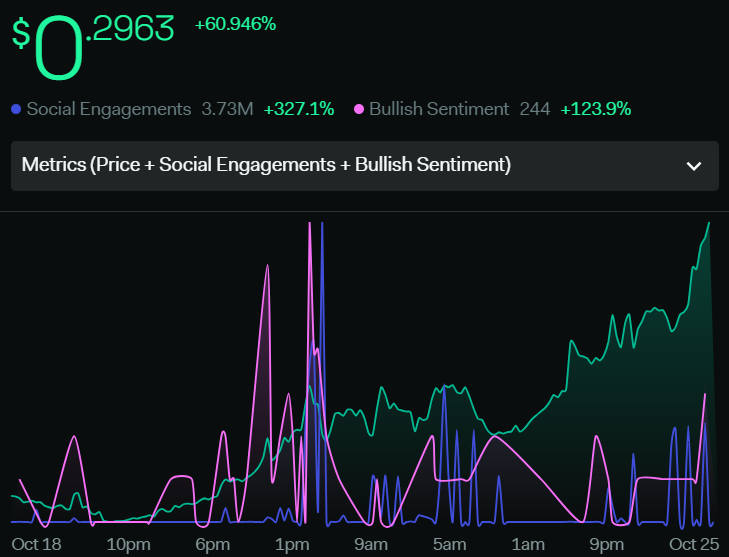Image resolution: width=729 pixels, height=557 pixels.
Task: Click the 244 bullish sentiment value
Action: pyautogui.click(x=535, y=109)
